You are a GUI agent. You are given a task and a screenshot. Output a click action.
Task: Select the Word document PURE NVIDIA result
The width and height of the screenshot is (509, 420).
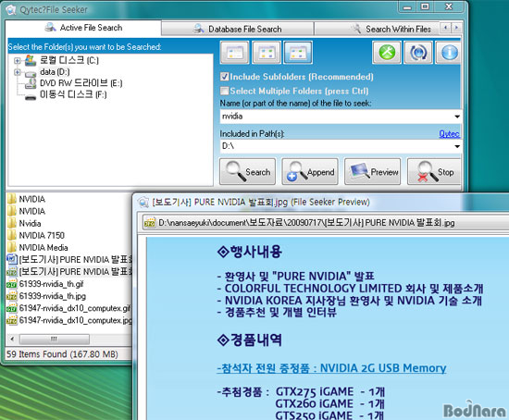(75, 260)
